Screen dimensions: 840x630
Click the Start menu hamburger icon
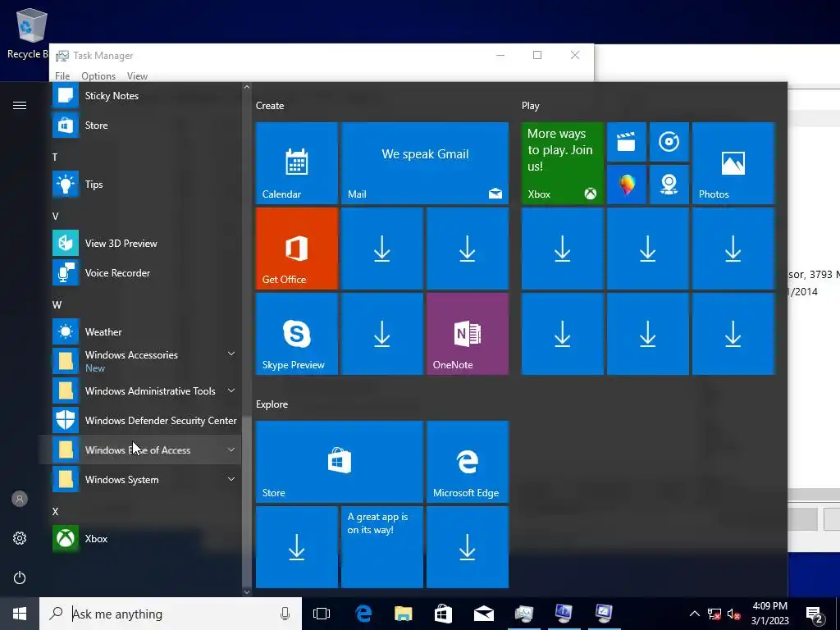20,105
